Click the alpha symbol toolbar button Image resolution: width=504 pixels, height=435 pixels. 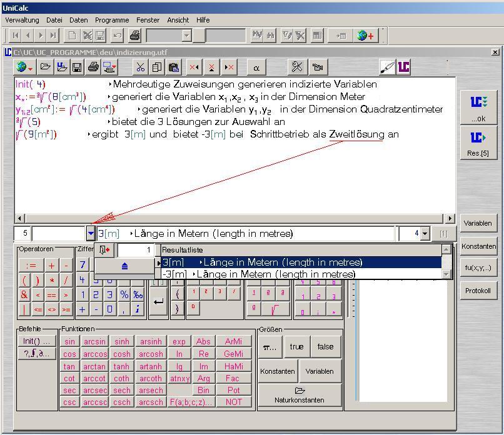[256, 67]
